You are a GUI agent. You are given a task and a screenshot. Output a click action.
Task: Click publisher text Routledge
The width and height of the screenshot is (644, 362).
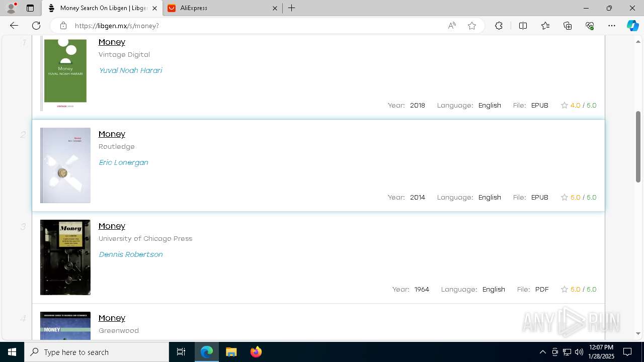pyautogui.click(x=117, y=146)
